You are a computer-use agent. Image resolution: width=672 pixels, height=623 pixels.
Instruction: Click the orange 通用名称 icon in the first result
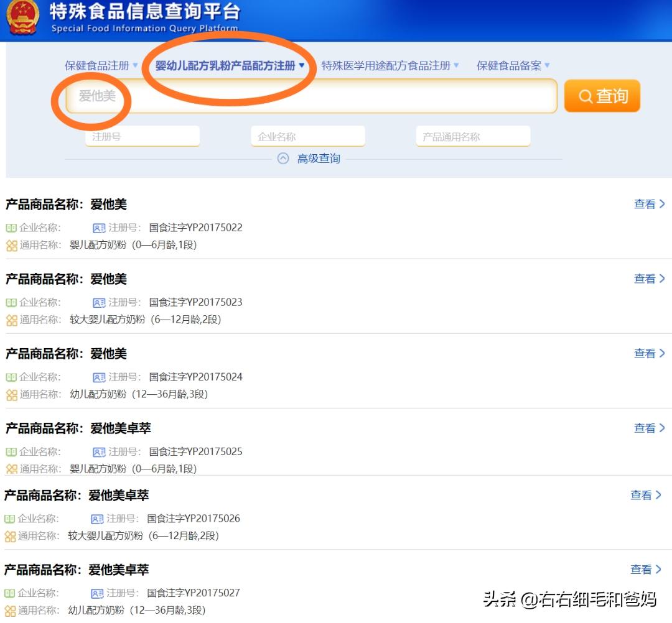point(11,245)
